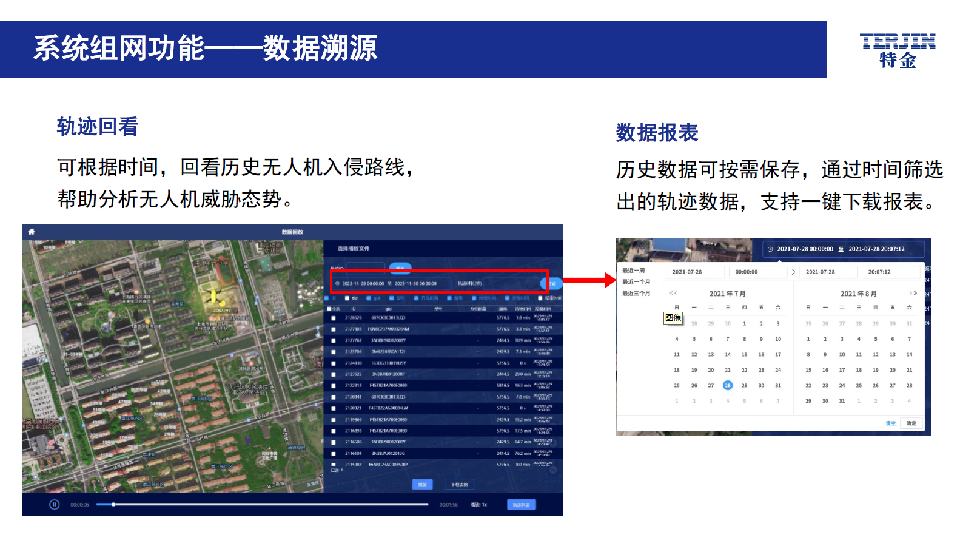Viewport: 980px width, 552px height.
Task: Check the row checkbox for ID 2123625
Action: [333, 374]
